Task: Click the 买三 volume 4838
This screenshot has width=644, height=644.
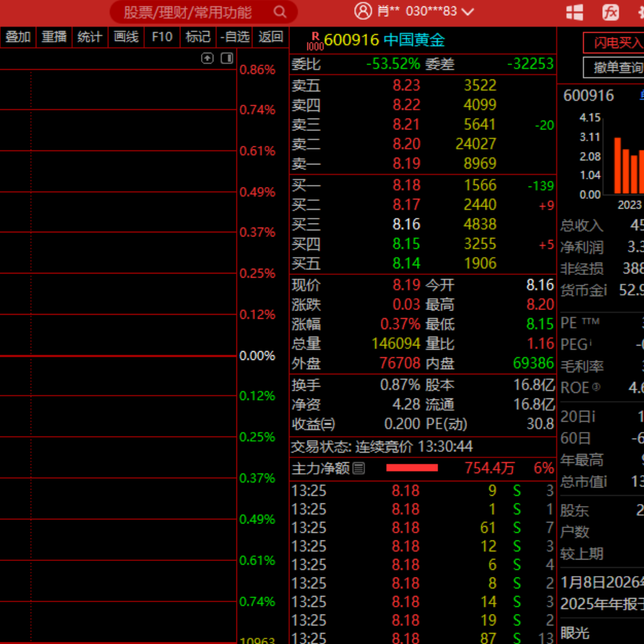Action: (479, 224)
